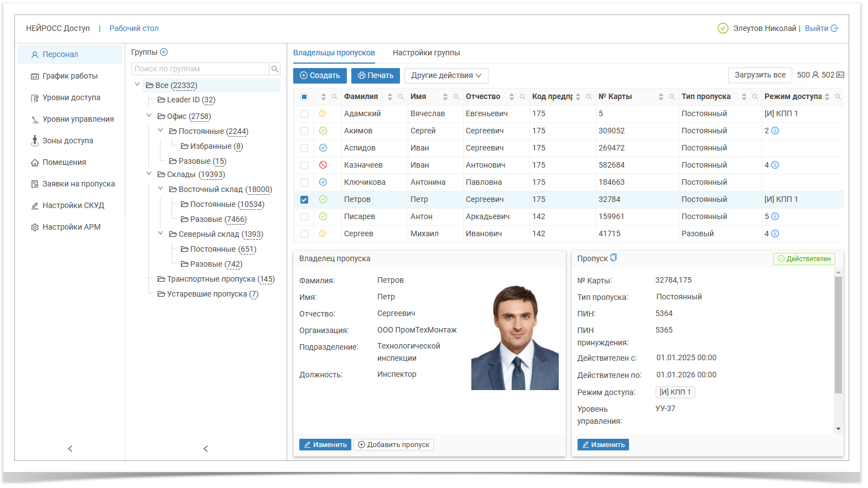This screenshot has height=488, width=868.
Task: Collapse the Офис group tree node
Action: coord(149,116)
